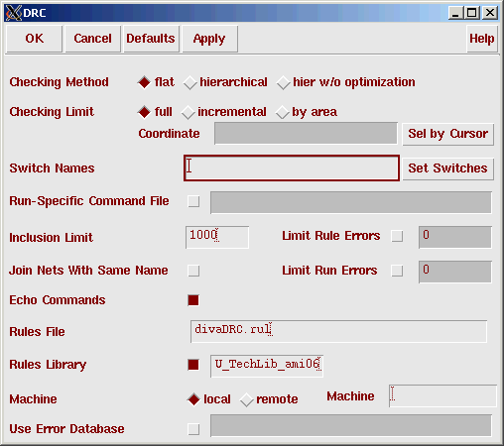Screen dimensions: 504x446
Task: Enable the Limit Rule Errors checkbox
Action: [397, 236]
